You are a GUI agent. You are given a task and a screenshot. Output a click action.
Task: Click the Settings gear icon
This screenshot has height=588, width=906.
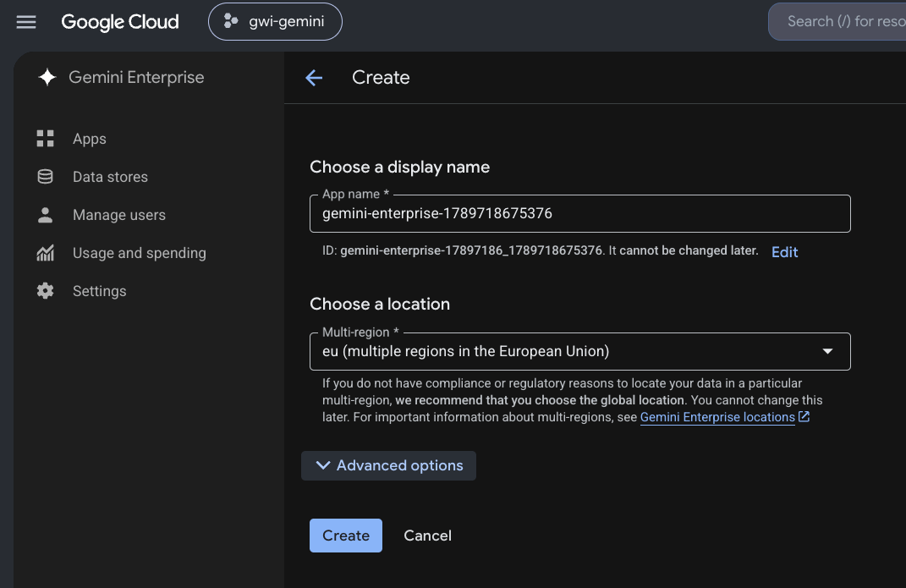45,291
